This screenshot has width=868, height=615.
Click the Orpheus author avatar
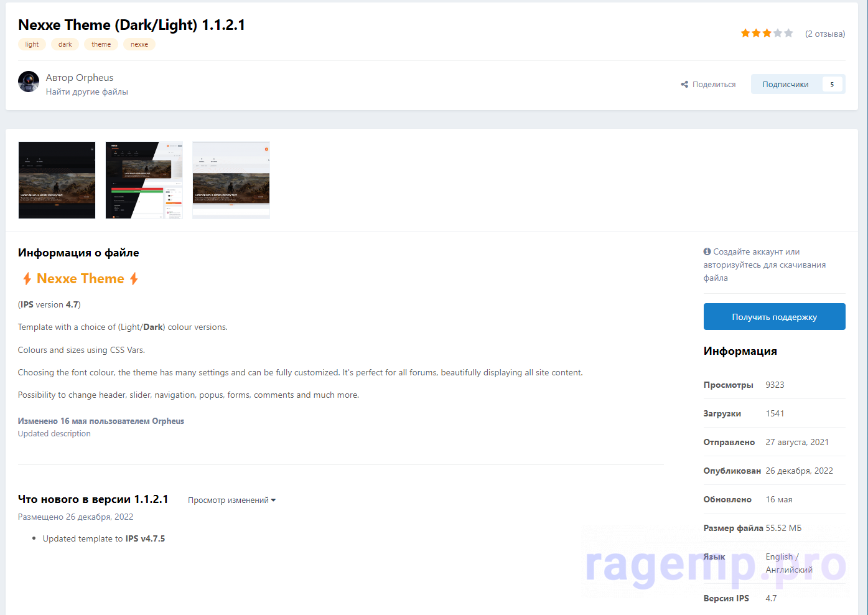click(x=29, y=82)
